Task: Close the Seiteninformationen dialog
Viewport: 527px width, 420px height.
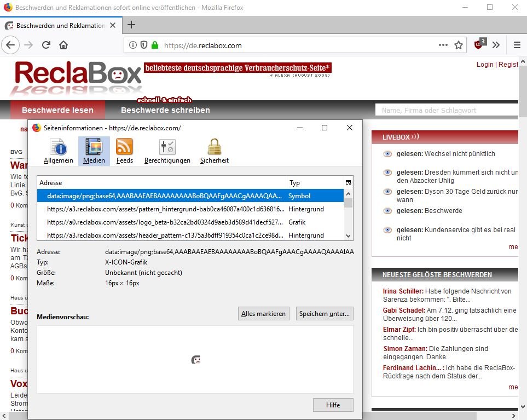Action: [x=350, y=128]
